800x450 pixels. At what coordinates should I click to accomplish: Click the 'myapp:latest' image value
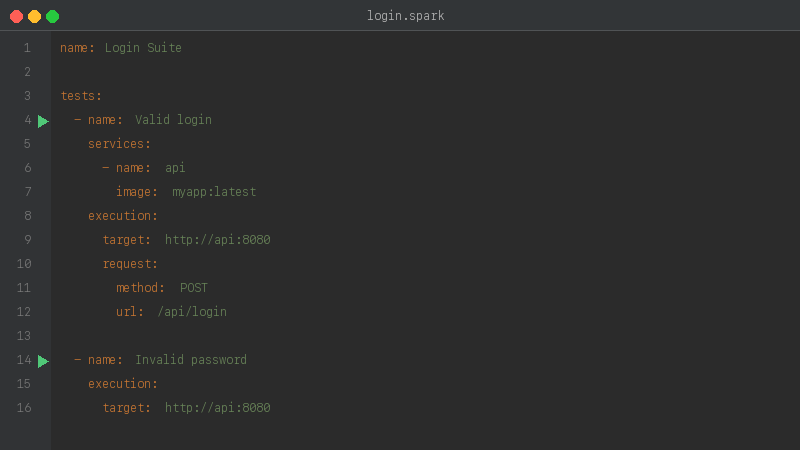click(x=214, y=192)
